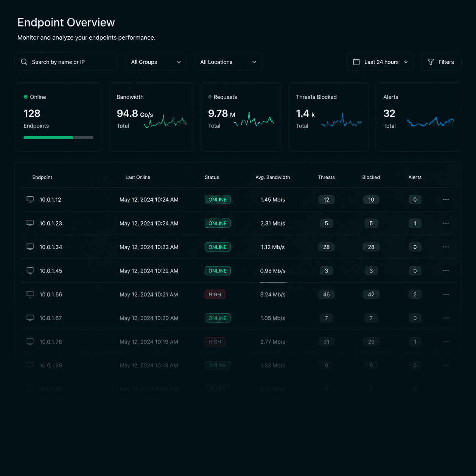Image resolution: width=476 pixels, height=476 pixels.
Task: Click the monitor icon for 10.0.1.56
Action: pos(30,294)
